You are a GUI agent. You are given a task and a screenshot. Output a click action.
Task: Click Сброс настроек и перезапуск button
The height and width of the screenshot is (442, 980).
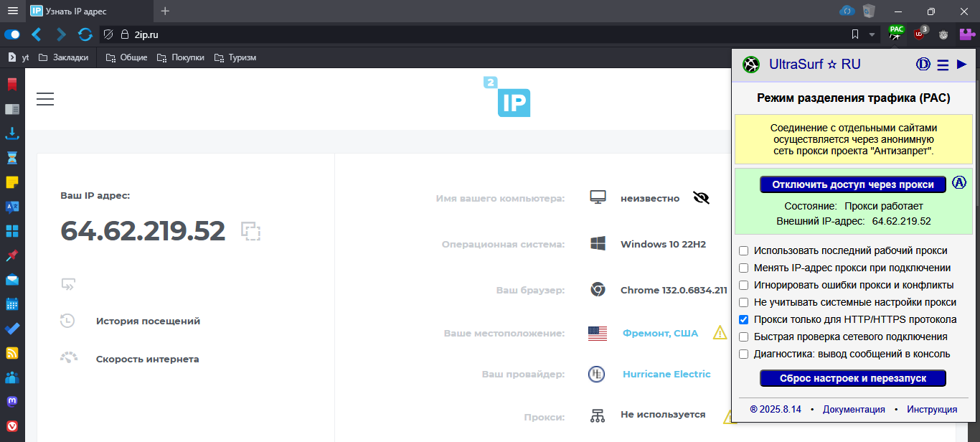coord(853,378)
